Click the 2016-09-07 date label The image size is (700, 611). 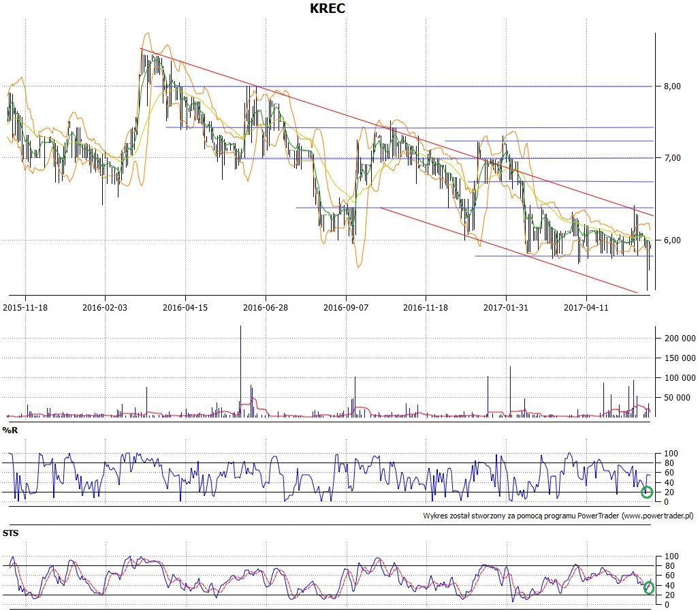tap(346, 307)
